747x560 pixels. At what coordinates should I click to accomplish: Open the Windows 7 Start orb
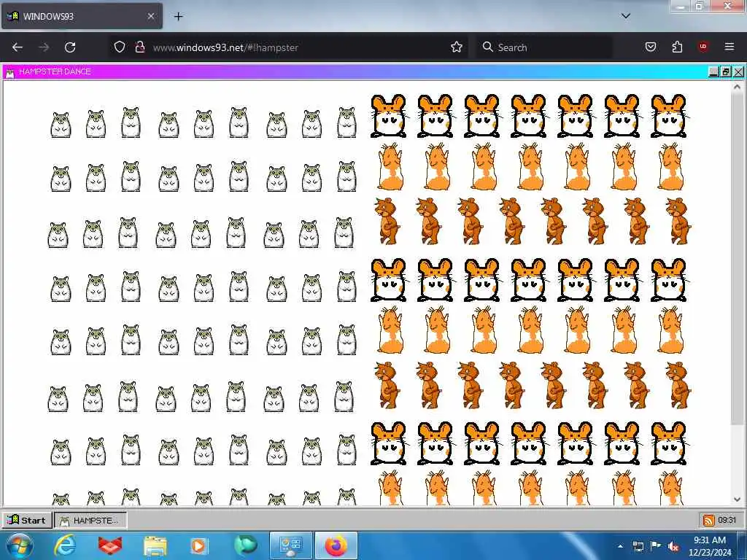[x=20, y=545]
